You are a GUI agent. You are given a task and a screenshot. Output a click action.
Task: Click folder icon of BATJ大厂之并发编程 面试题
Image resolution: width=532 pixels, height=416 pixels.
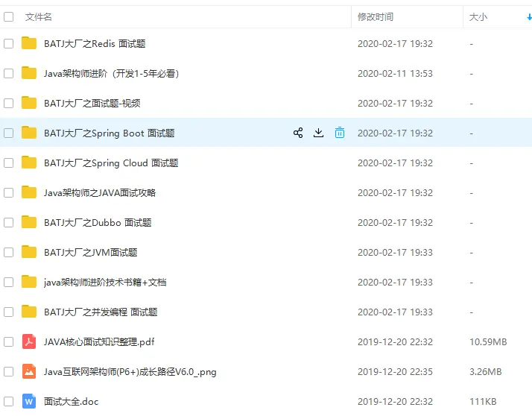click(x=29, y=312)
